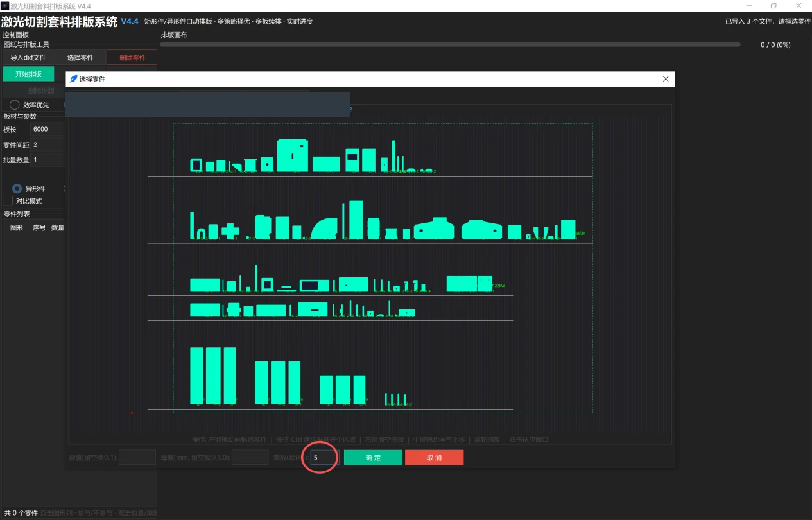812x520 pixels.
Task: Start nesting with the 开始排版 button
Action: 28,74
